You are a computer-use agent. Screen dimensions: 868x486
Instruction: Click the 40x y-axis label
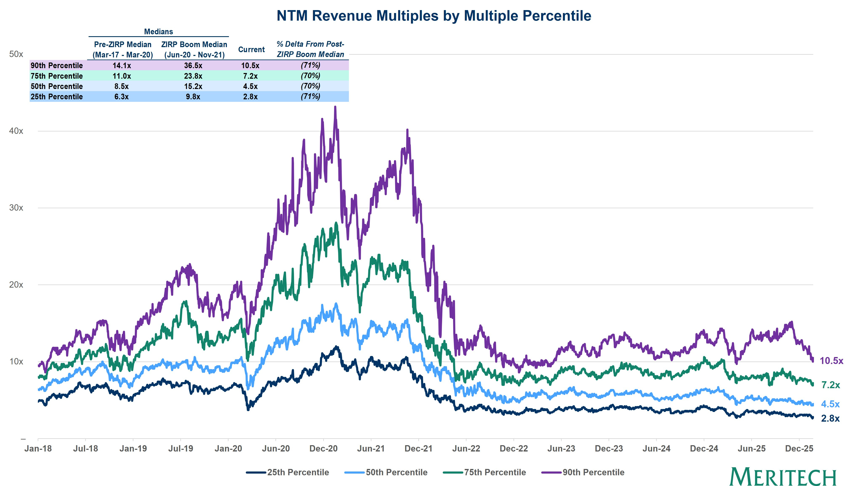[x=16, y=131]
